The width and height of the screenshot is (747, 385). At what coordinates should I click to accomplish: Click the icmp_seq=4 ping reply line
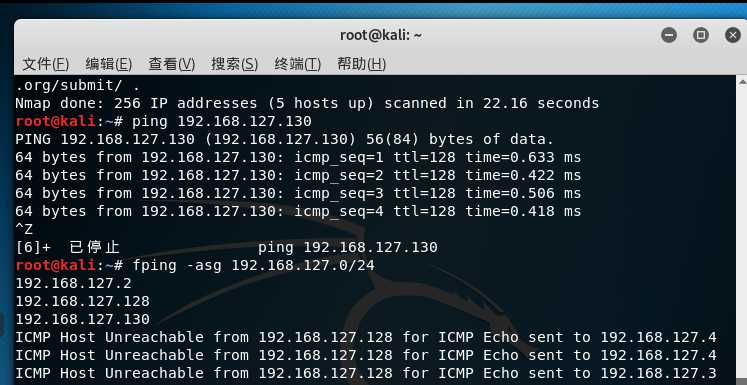tap(298, 211)
